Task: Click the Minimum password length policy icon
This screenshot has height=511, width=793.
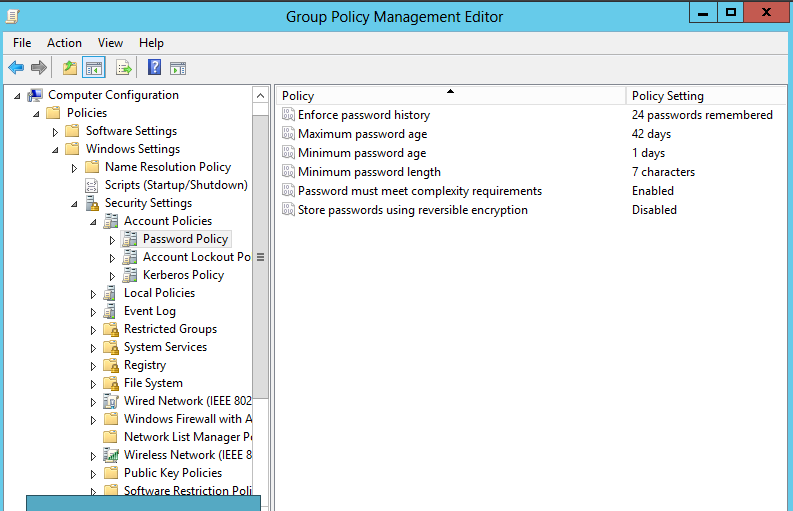Action: (288, 172)
